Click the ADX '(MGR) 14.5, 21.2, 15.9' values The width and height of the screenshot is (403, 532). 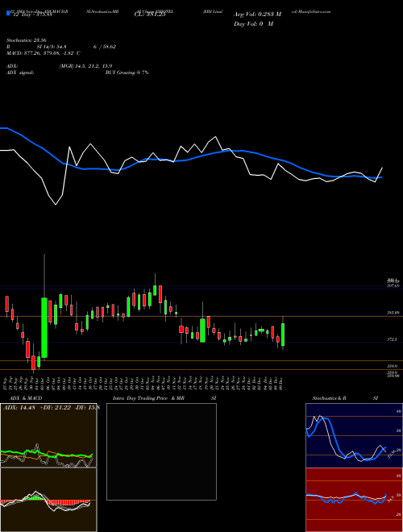click(85, 66)
